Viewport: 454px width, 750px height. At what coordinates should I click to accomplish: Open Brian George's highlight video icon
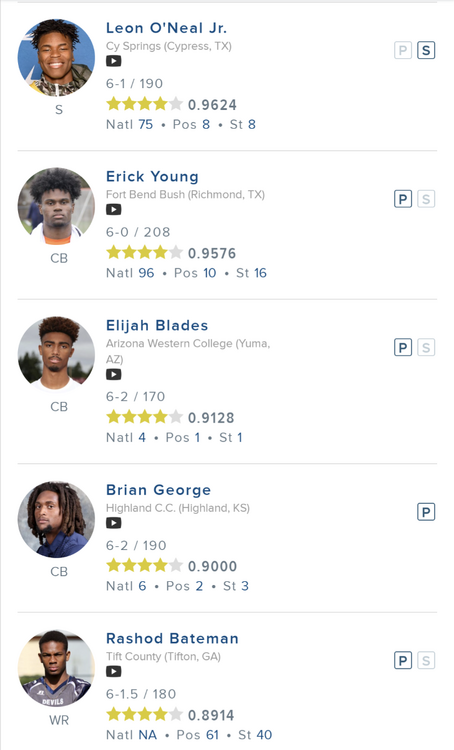pos(113,523)
